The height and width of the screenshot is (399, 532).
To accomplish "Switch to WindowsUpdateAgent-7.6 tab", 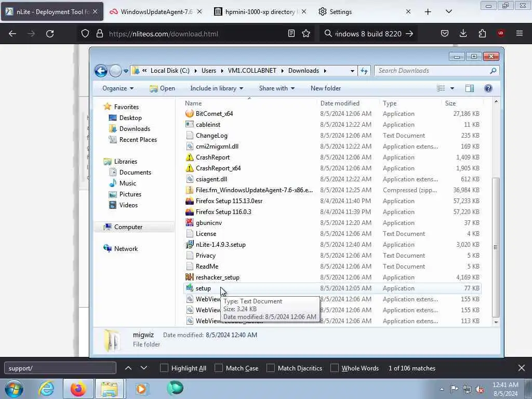I will [156, 12].
